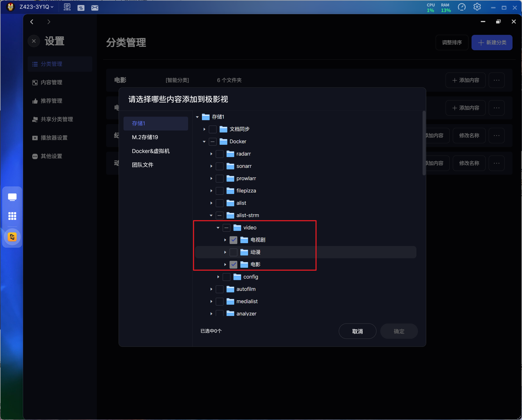The image size is (522, 420).
Task: Click the orange media app icon in dock
Action: pos(12,237)
